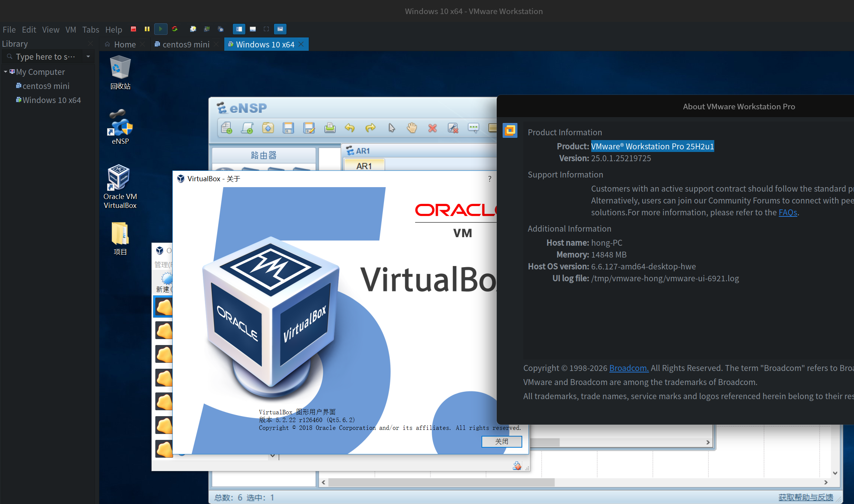Viewport: 854px width, 504px height.
Task: Open the VM menu
Action: (70, 30)
